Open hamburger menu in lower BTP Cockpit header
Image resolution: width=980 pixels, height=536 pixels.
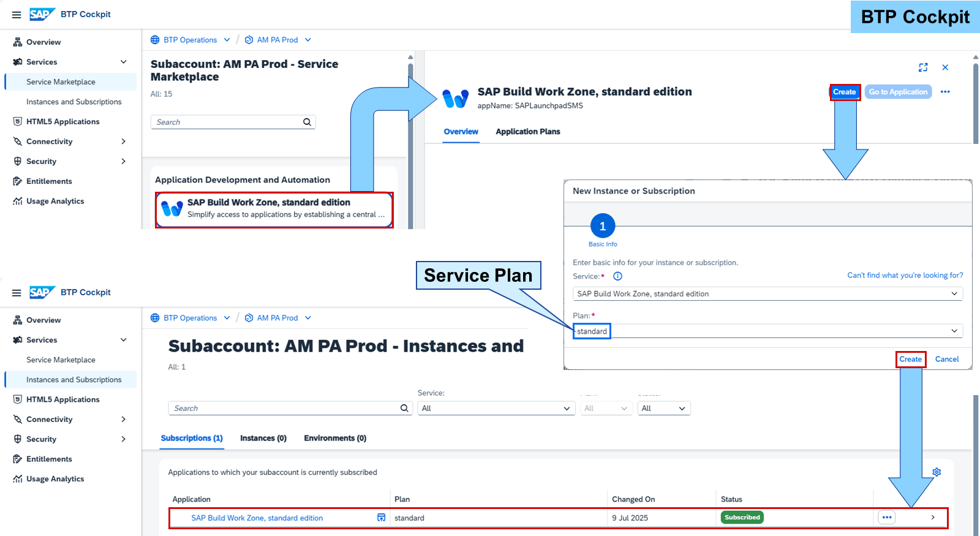coord(17,293)
